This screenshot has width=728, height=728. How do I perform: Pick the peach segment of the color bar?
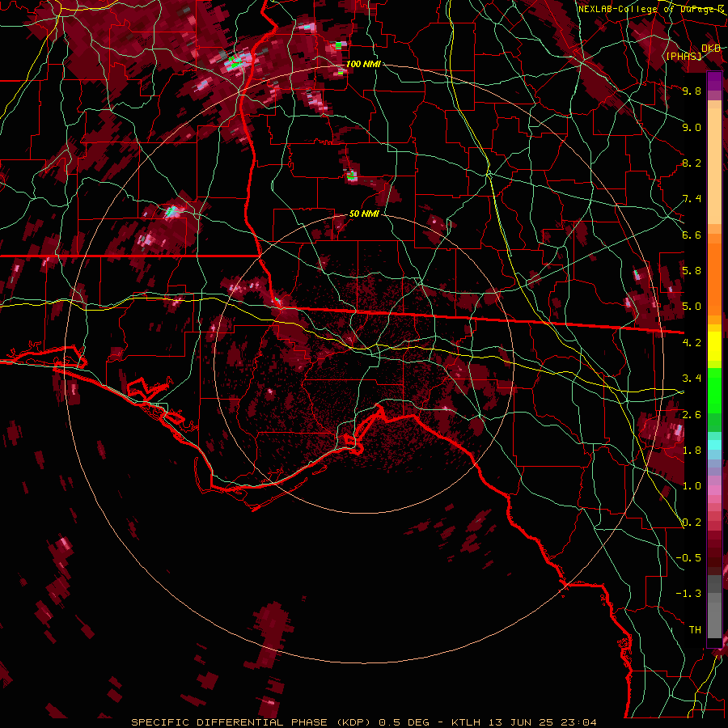coord(714,167)
